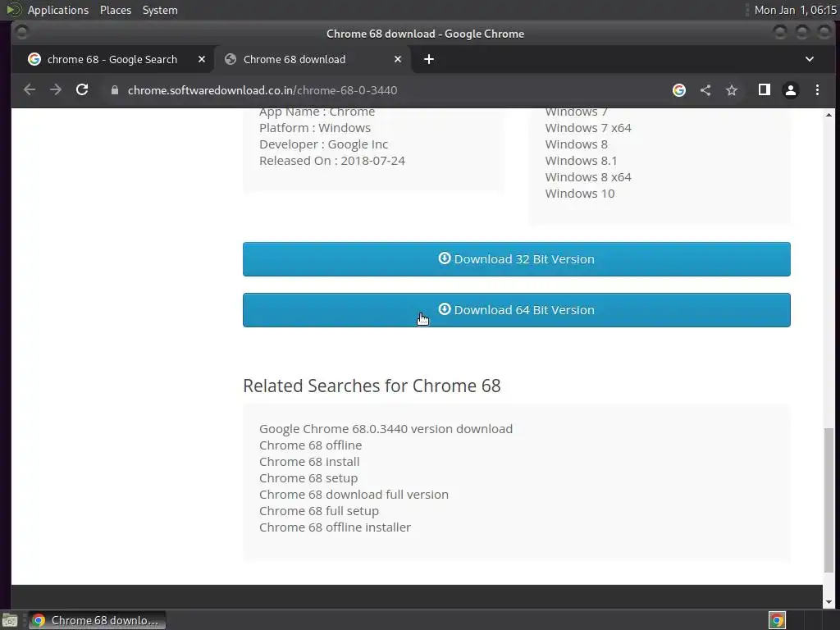Click 'Windows 8 x64' text

pos(588,177)
